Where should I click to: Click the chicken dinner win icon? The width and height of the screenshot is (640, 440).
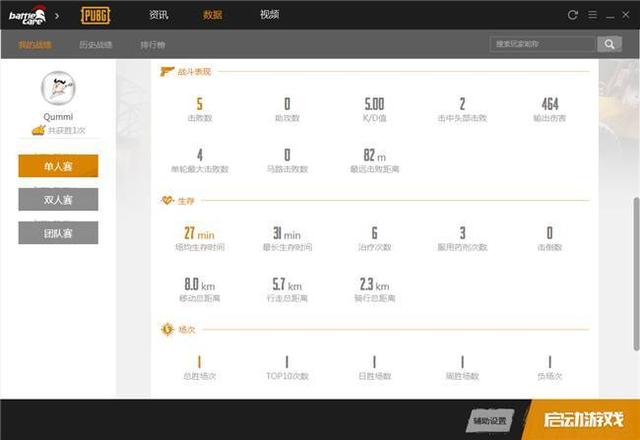(x=38, y=130)
